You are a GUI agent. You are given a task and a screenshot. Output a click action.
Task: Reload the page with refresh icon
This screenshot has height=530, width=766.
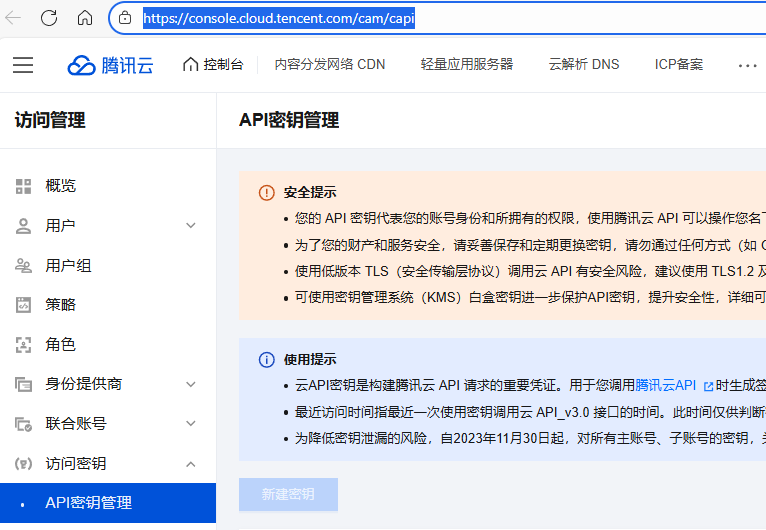(50, 18)
